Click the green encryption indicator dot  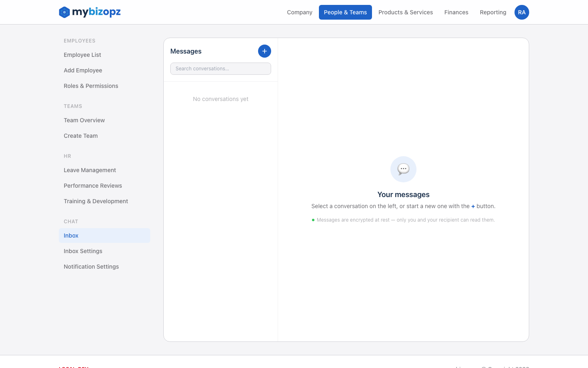coord(313,220)
